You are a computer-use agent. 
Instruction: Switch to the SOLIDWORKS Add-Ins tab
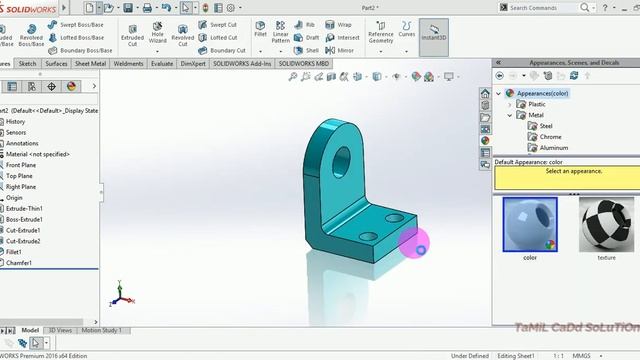click(x=242, y=64)
